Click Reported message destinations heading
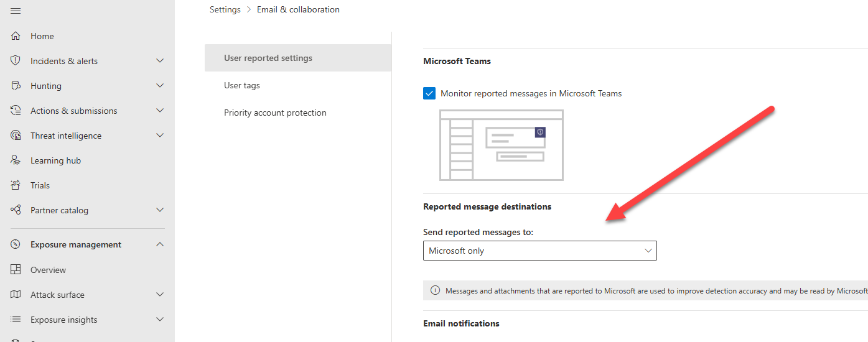The height and width of the screenshot is (342, 868). (x=487, y=206)
